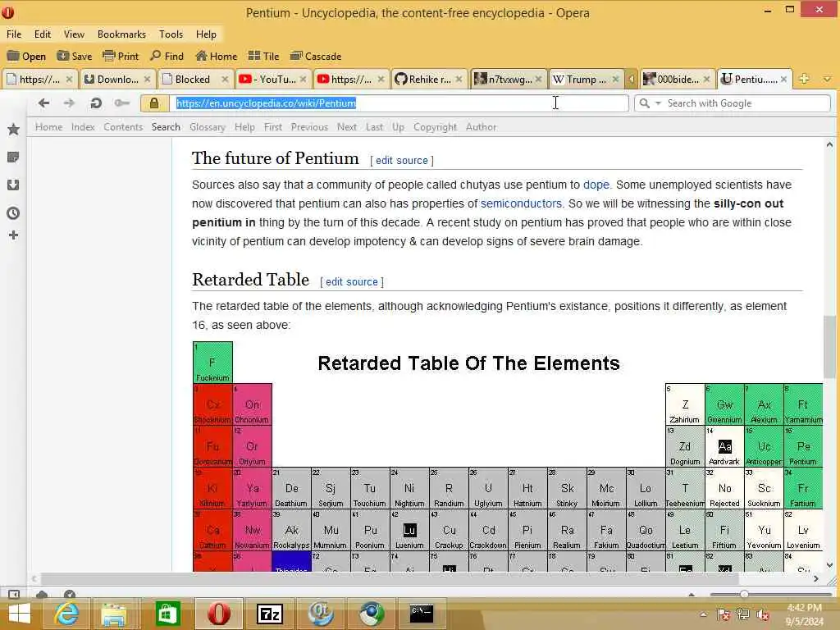Click the Find toolbar button
The width and height of the screenshot is (840, 630).
[x=167, y=57]
